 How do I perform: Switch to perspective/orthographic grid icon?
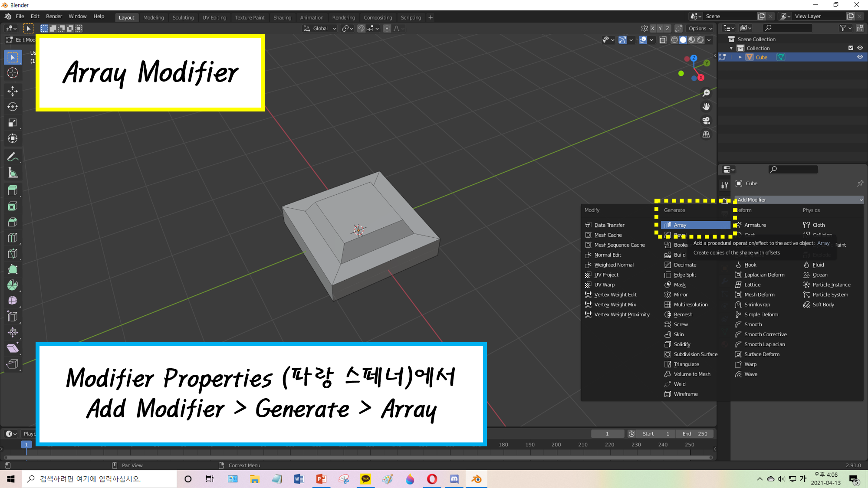tap(706, 134)
